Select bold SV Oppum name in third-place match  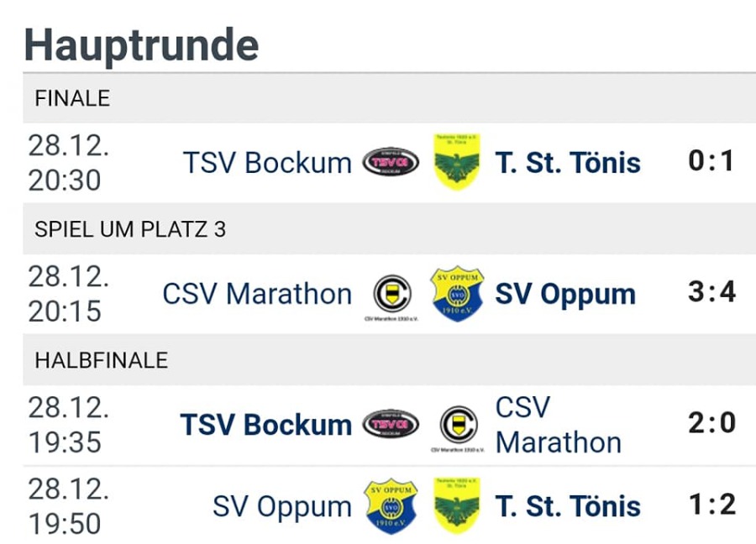pos(565,295)
